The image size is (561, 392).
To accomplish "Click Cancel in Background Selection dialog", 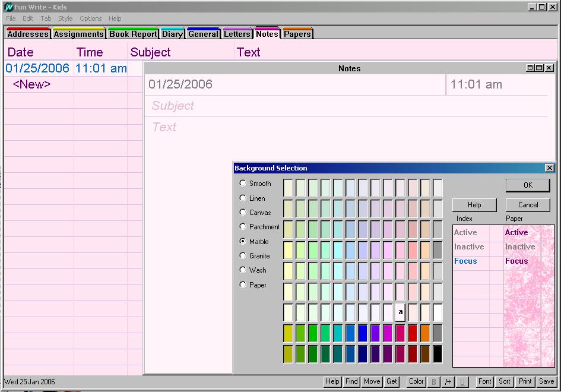I will pyautogui.click(x=528, y=205).
